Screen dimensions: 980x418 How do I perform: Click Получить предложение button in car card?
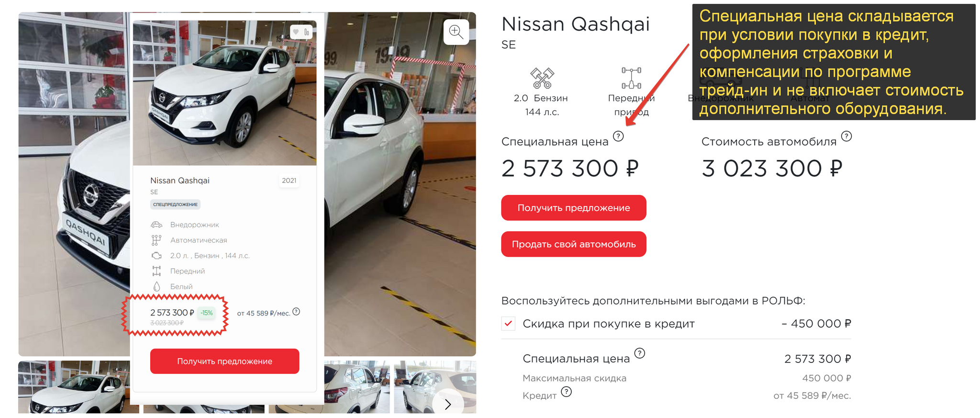pos(224,361)
